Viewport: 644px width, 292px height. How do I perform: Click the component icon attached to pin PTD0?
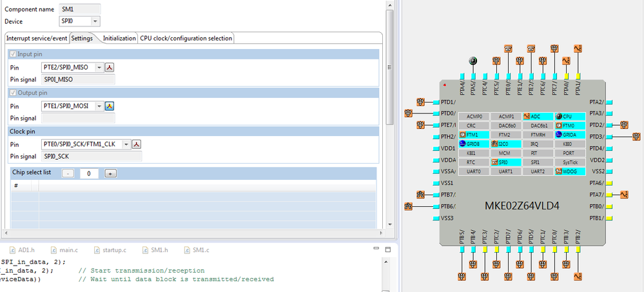click(408, 113)
